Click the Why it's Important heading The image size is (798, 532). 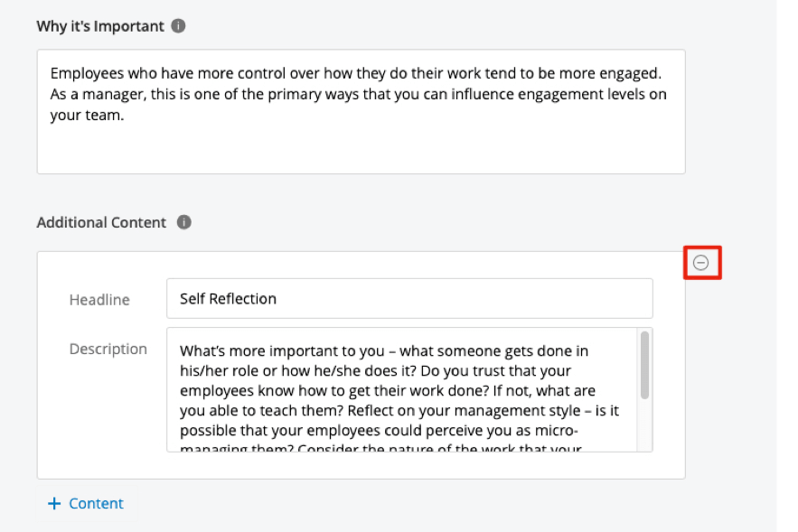point(100,26)
